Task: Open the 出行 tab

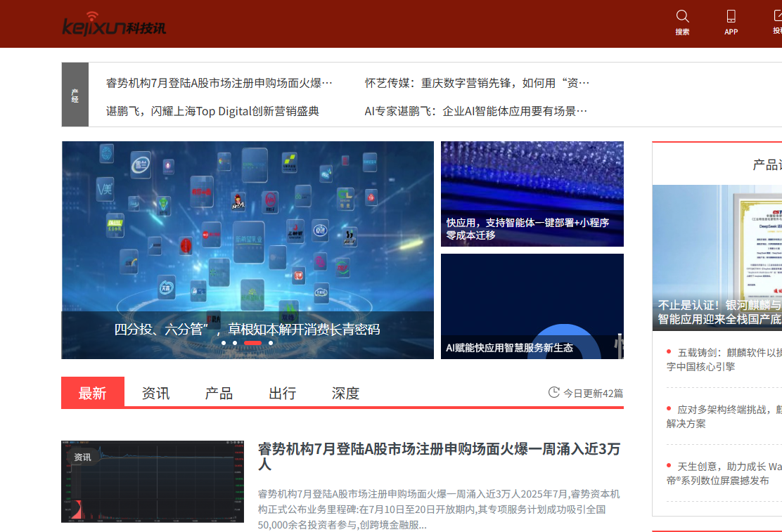Action: [x=282, y=393]
